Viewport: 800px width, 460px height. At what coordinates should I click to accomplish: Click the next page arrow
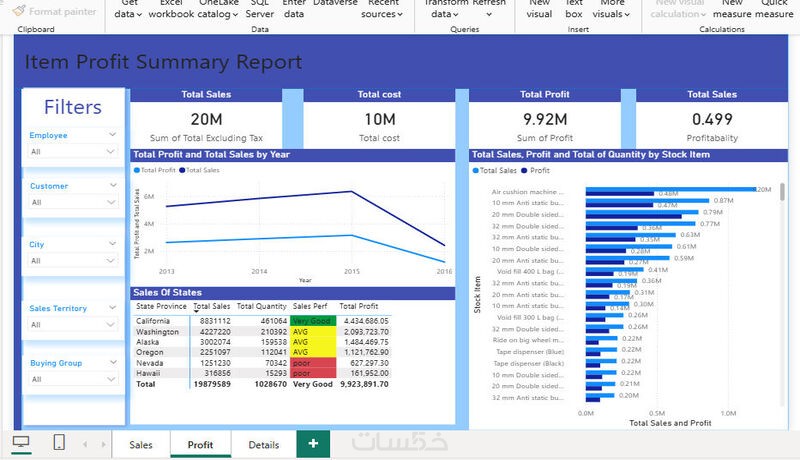[104, 444]
